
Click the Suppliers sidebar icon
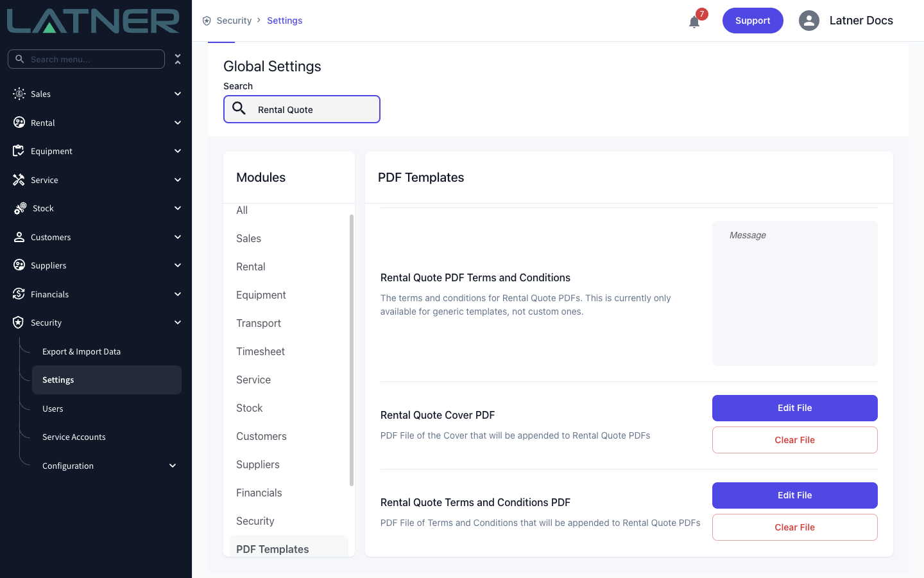coord(19,265)
